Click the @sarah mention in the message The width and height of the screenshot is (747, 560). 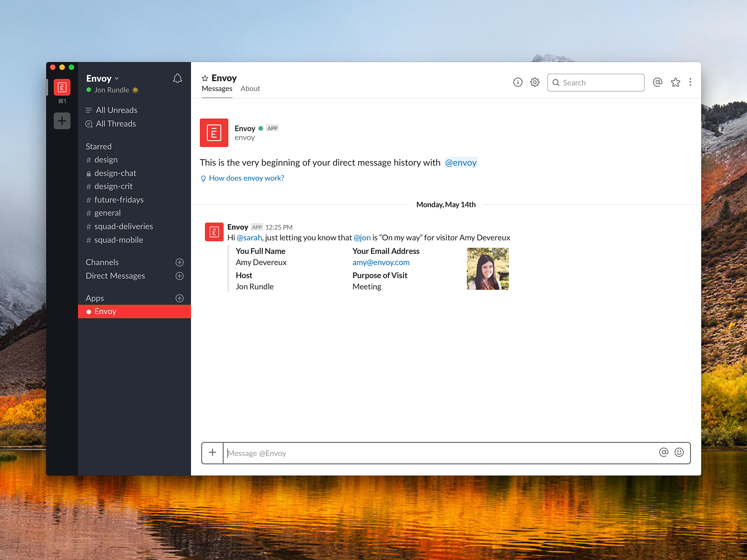click(249, 238)
